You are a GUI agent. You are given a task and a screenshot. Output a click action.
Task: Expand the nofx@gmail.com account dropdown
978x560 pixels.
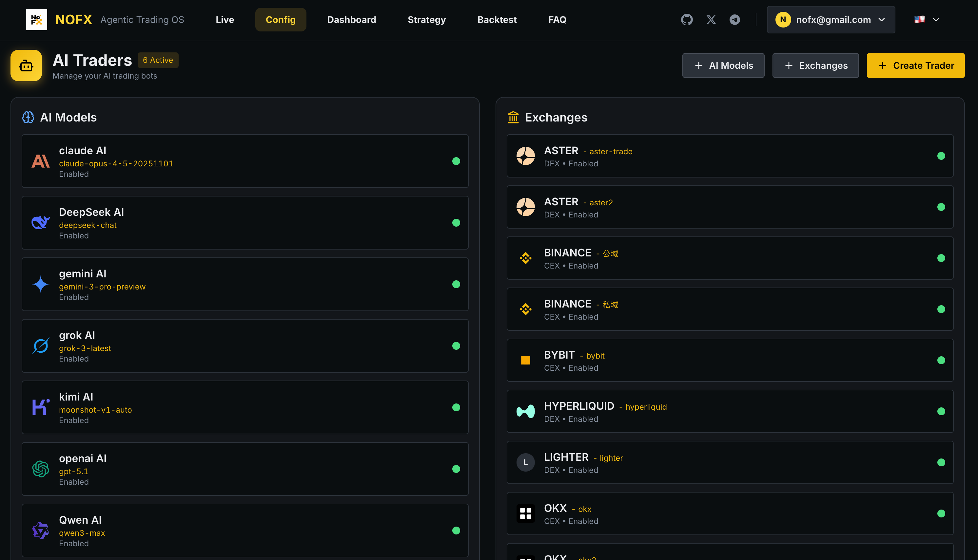click(831, 20)
